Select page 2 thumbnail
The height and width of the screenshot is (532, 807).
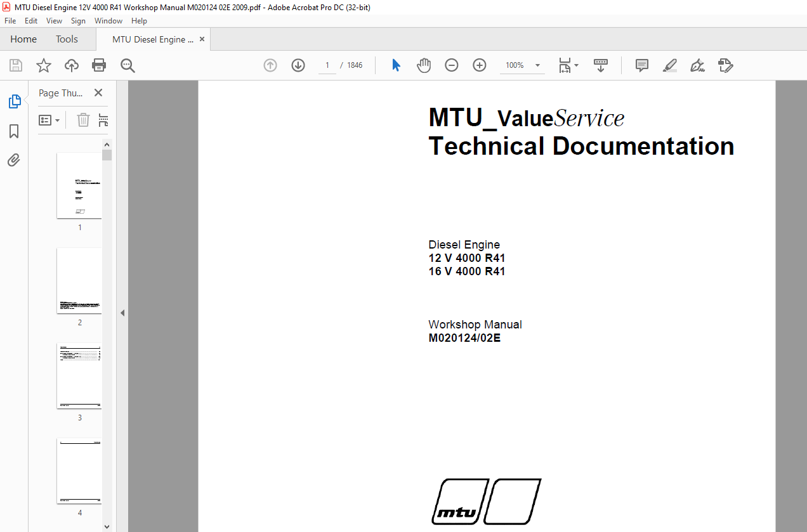[79, 280]
